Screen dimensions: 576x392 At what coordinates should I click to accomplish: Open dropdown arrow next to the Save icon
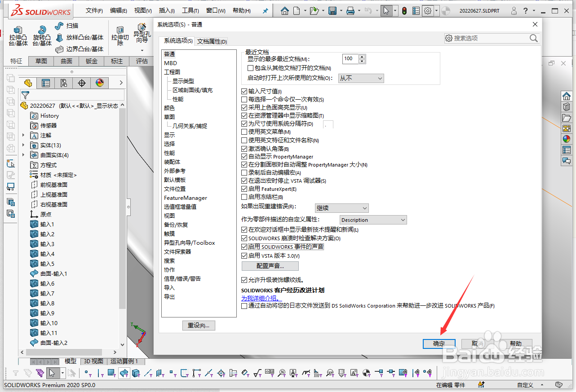pos(341,11)
